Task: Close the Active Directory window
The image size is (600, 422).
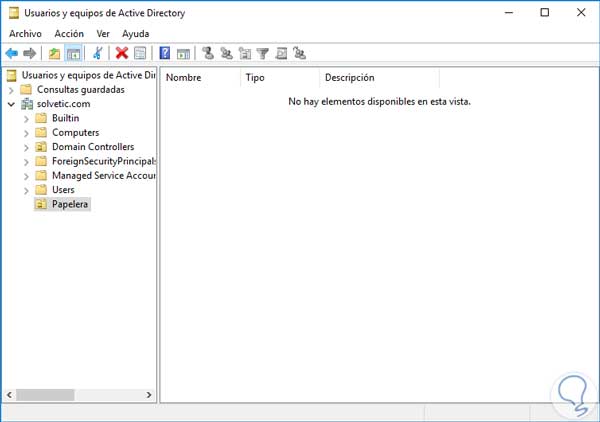Action: pos(581,13)
